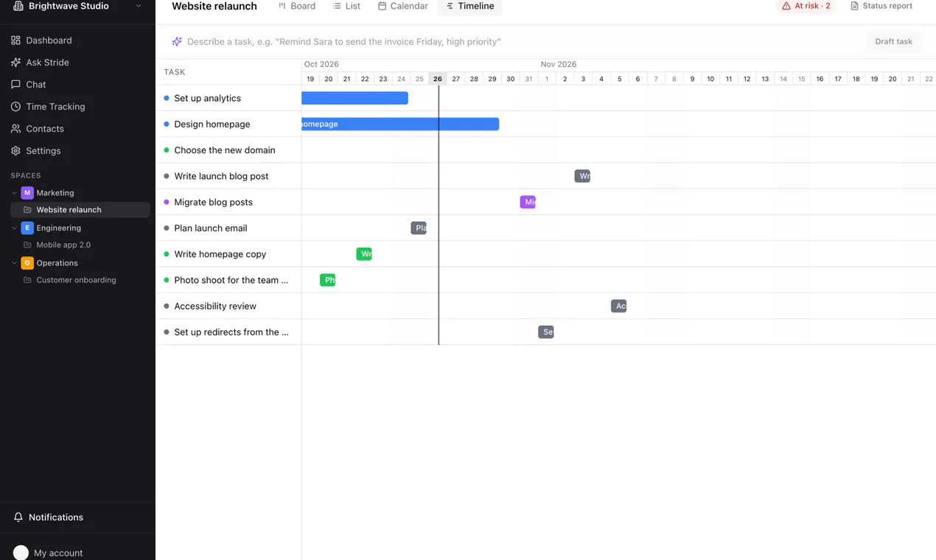Viewport: 936px width, 560px height.
Task: Click the 'Set up analytics' task name
Action: 208,98
